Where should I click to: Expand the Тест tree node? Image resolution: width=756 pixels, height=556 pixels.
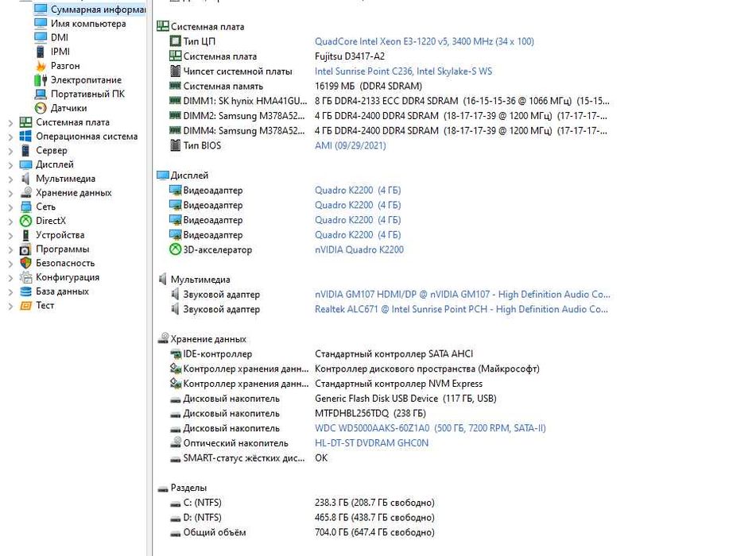tap(10, 306)
